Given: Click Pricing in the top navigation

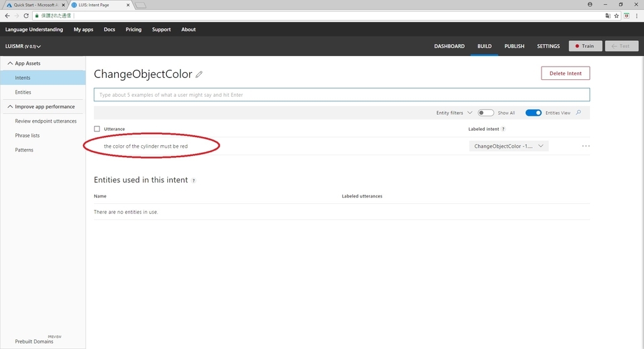Looking at the screenshot, I should pyautogui.click(x=133, y=30).
